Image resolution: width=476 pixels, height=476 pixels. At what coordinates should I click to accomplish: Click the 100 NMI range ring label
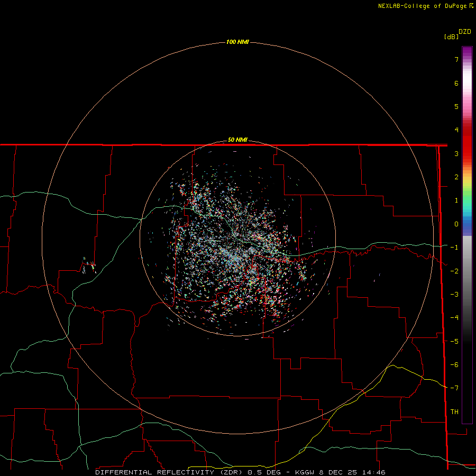coord(237,42)
